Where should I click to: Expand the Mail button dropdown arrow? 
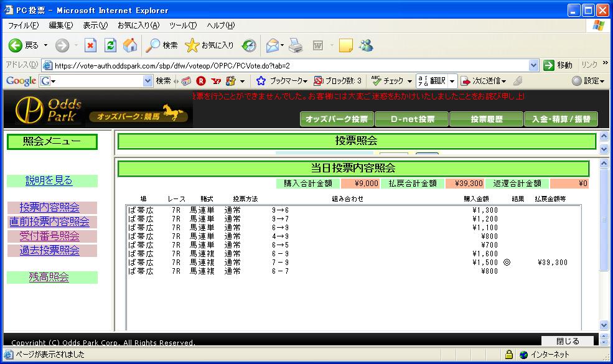[x=283, y=46]
